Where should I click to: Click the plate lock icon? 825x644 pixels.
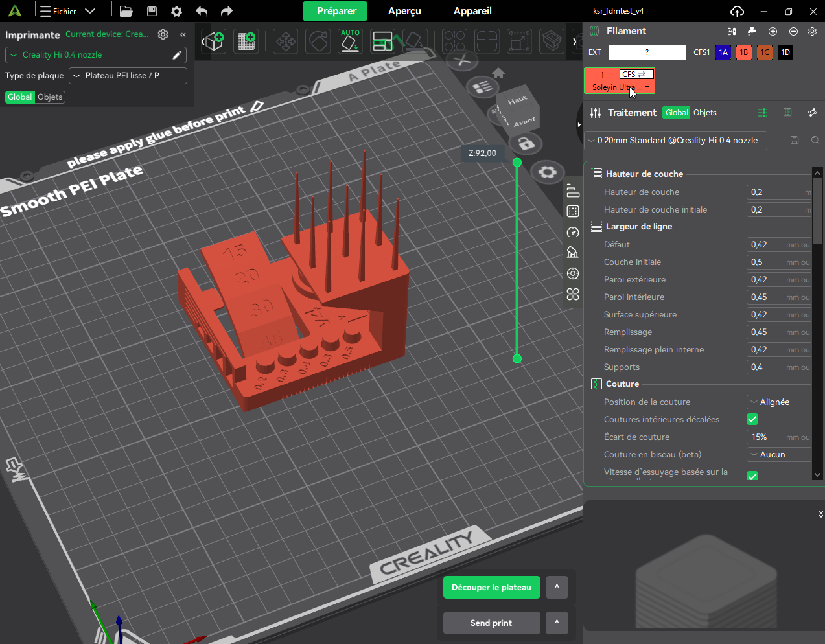coord(526,143)
